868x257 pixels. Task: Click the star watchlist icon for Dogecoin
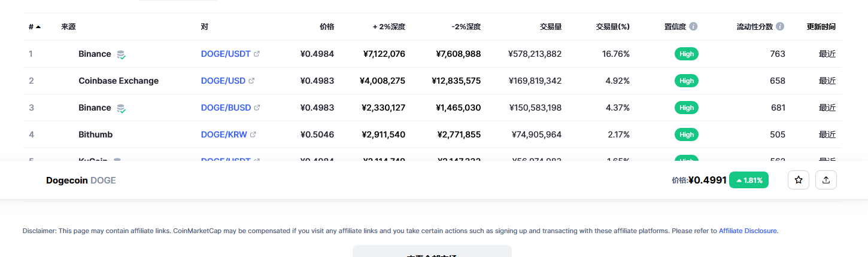pos(798,180)
